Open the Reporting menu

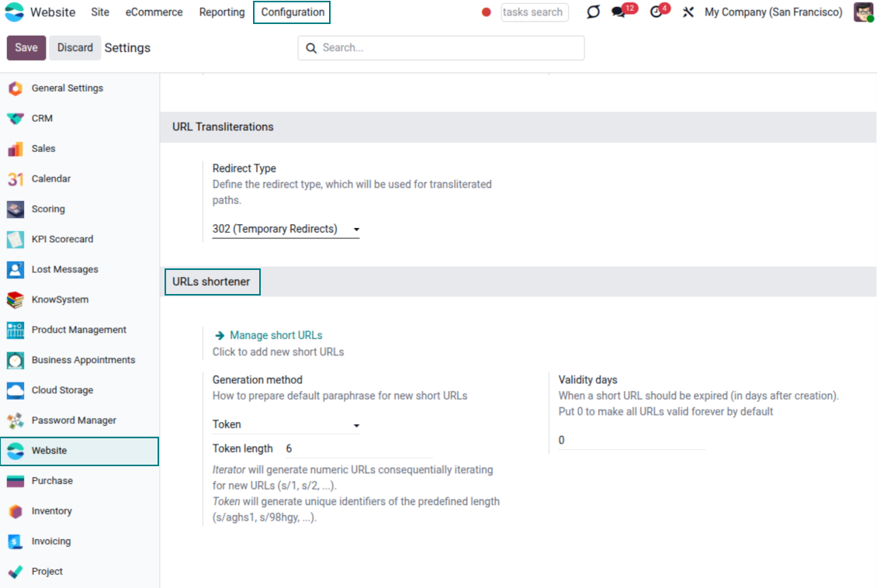pyautogui.click(x=221, y=12)
